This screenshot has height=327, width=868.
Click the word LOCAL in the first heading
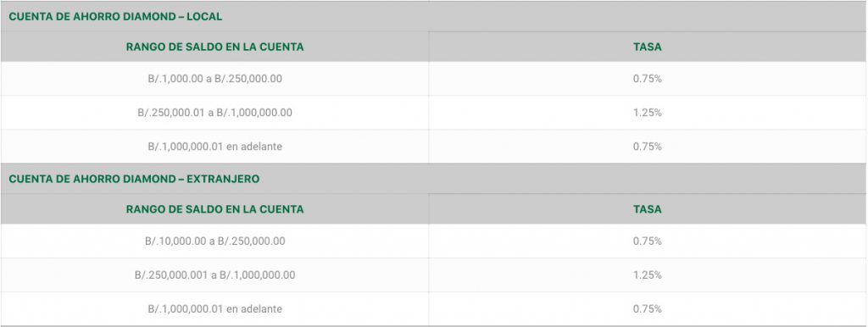tap(204, 17)
